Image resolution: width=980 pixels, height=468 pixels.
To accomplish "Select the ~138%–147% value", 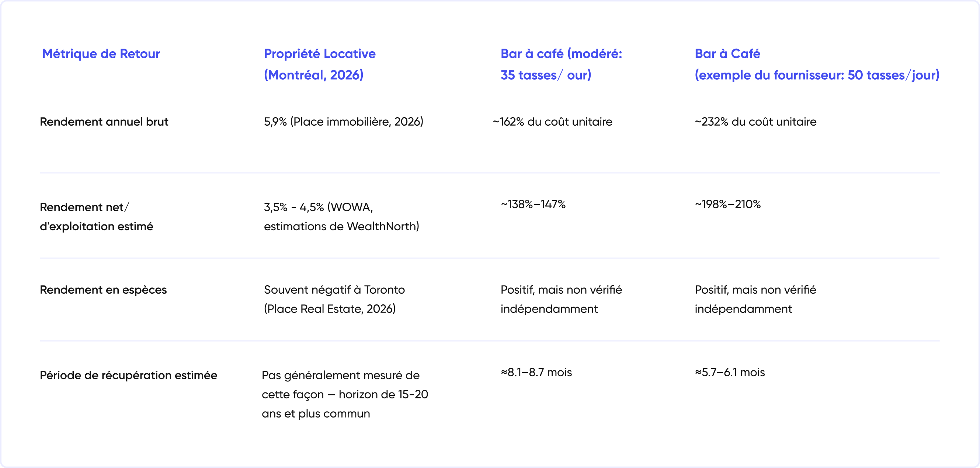I will point(533,205).
